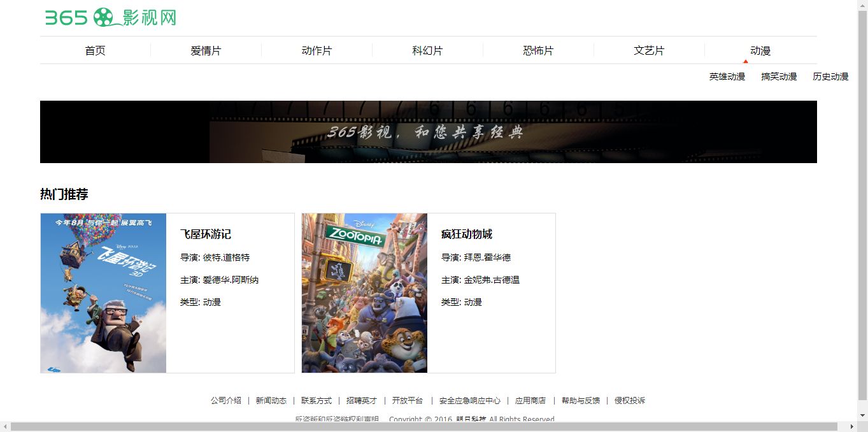
Task: Switch to the 恐怖片 section
Action: (538, 50)
